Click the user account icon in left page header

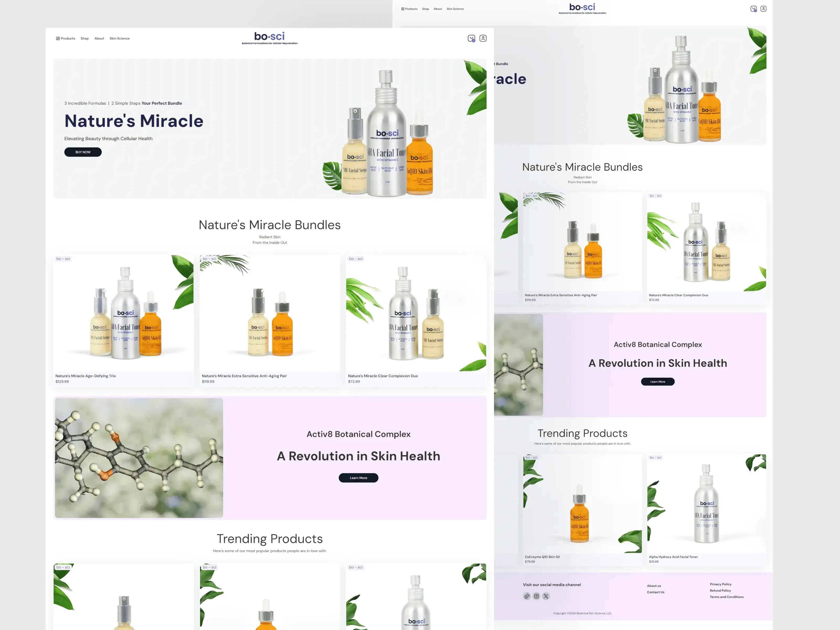(483, 38)
